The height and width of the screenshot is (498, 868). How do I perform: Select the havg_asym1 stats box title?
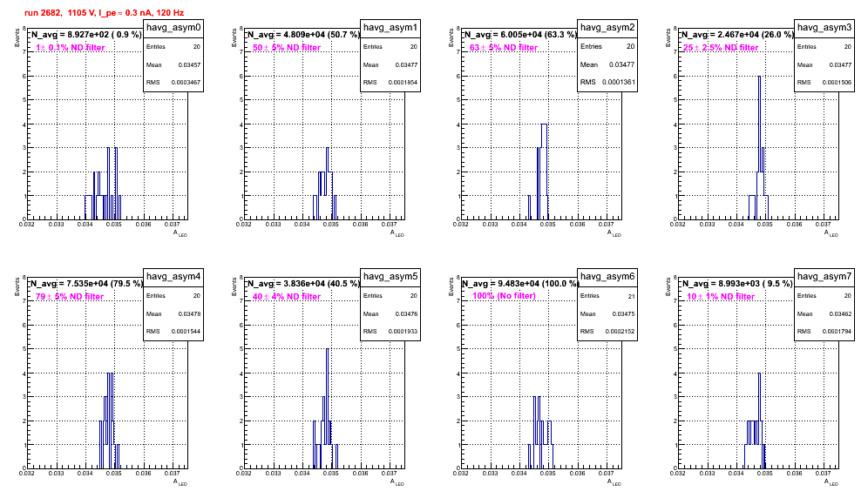click(x=390, y=27)
